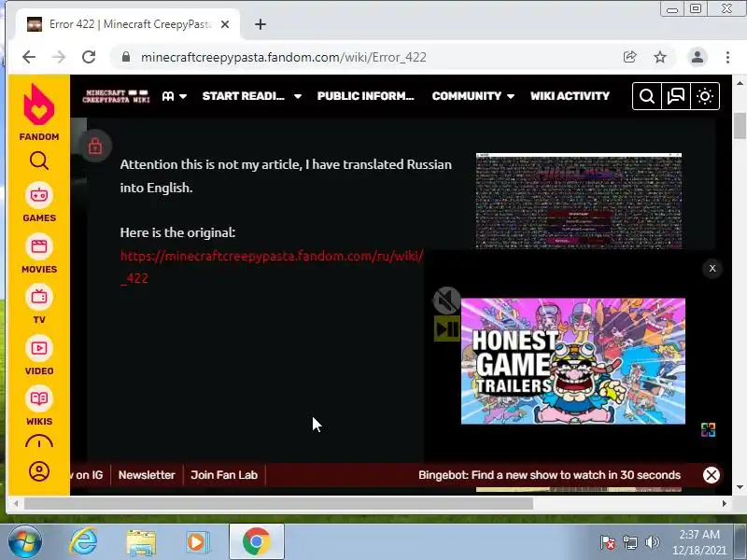
Task: Select the Error 422 Minecraft CreepyPasta tab
Action: (128, 24)
